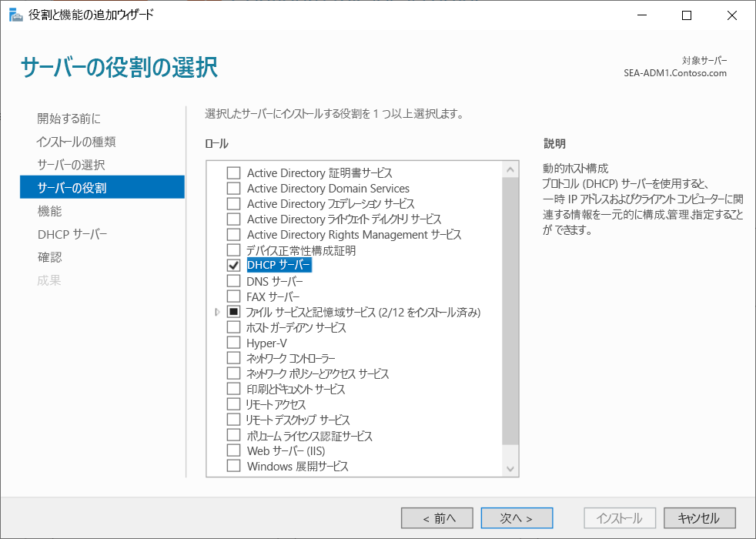Select the DHCP サーバー role label
The width and height of the screenshot is (756, 539).
pyautogui.click(x=279, y=265)
